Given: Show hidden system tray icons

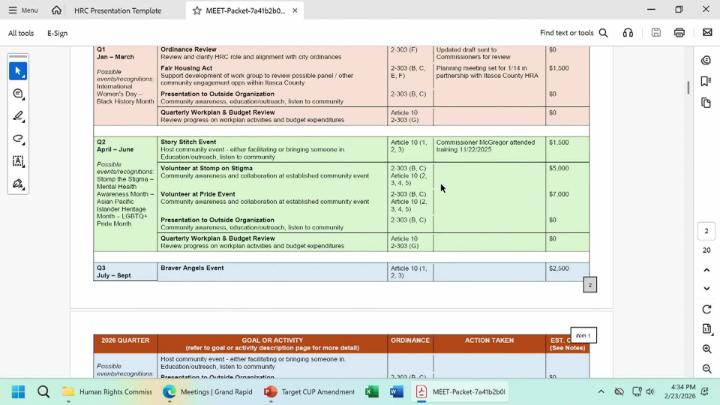Looking at the screenshot, I should pyautogui.click(x=600, y=392).
